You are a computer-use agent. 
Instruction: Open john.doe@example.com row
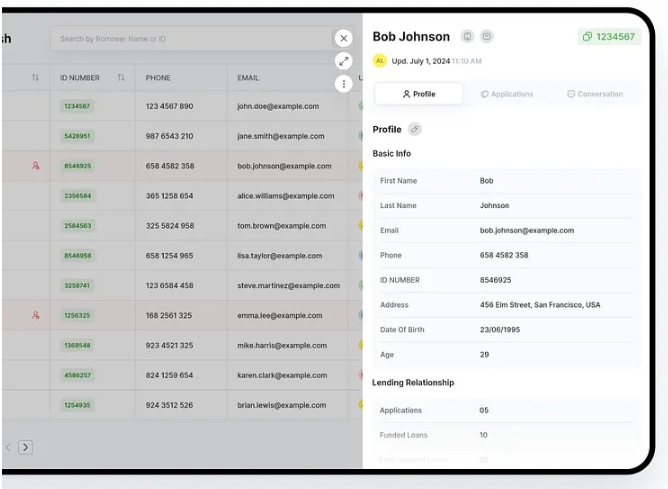(x=278, y=106)
